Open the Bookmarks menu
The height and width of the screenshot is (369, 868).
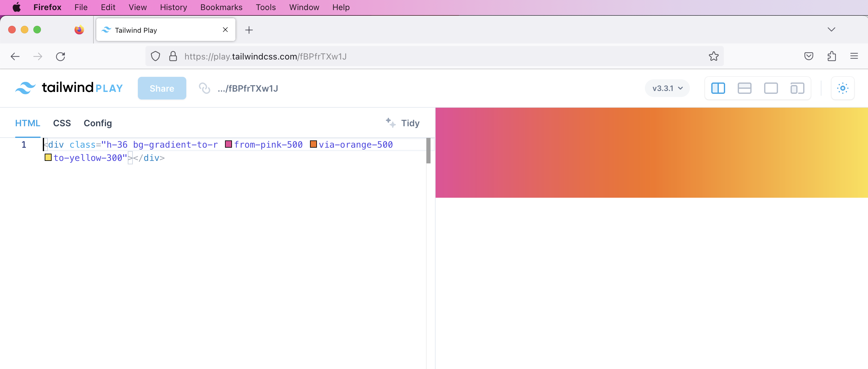pos(221,7)
